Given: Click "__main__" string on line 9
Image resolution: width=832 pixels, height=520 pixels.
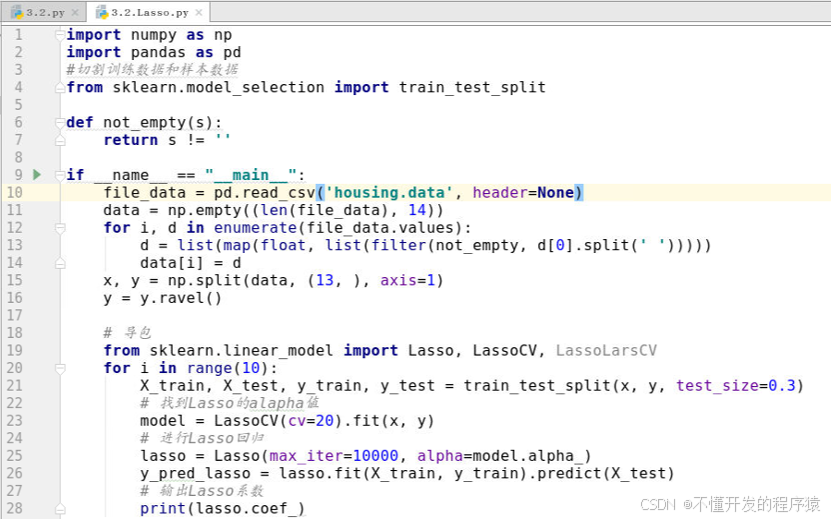Looking at the screenshot, I should (250, 175).
